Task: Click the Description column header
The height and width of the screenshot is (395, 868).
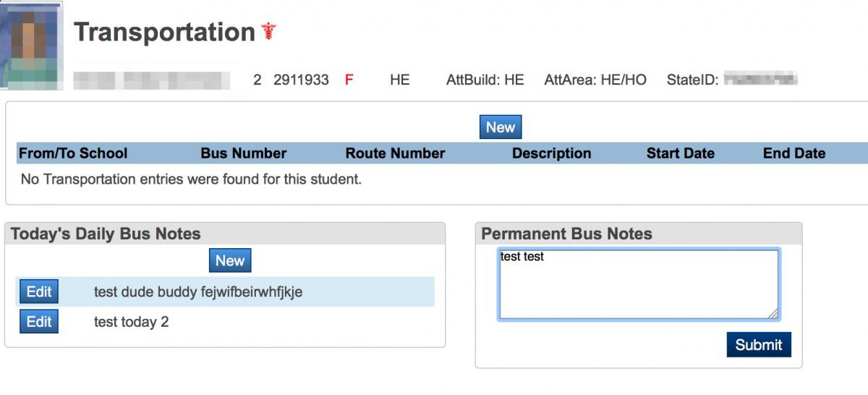Action: (x=552, y=153)
